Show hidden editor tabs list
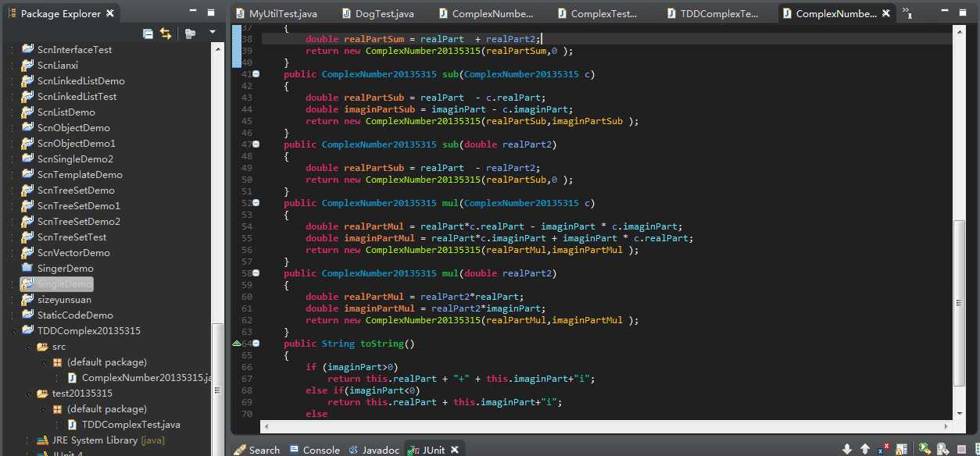The image size is (980, 456). [907, 12]
